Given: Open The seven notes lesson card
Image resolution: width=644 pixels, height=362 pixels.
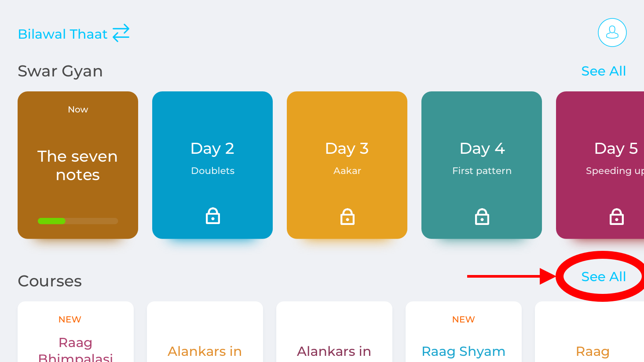Looking at the screenshot, I should click(x=78, y=165).
